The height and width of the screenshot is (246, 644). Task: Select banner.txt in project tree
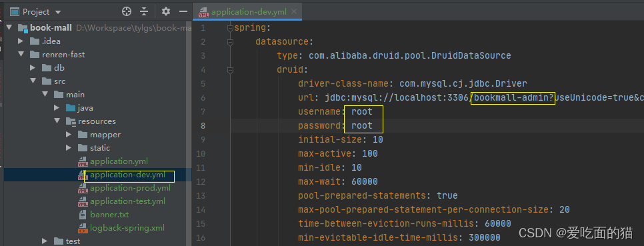(x=109, y=215)
